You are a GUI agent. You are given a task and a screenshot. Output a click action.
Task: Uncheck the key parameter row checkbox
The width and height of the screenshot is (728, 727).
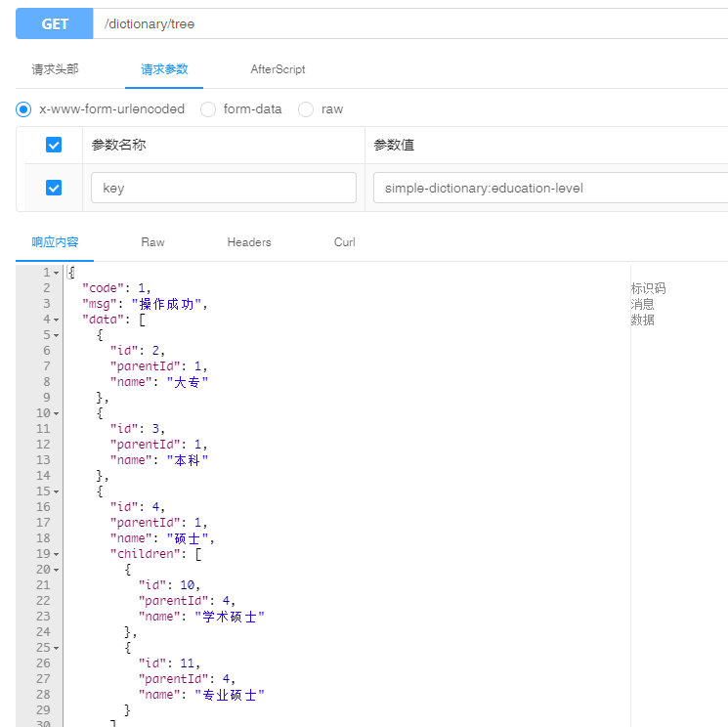pyautogui.click(x=54, y=188)
